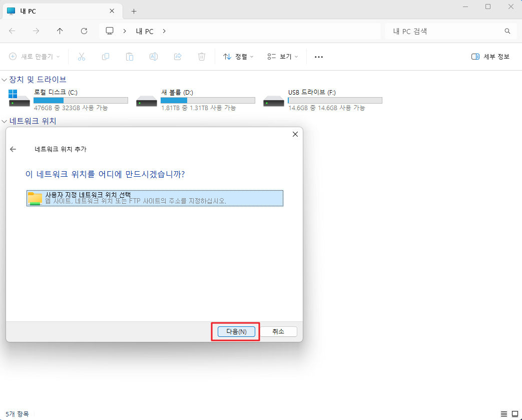The width and height of the screenshot is (522, 420).
Task: Click the 다음(N) button
Action: tap(235, 331)
